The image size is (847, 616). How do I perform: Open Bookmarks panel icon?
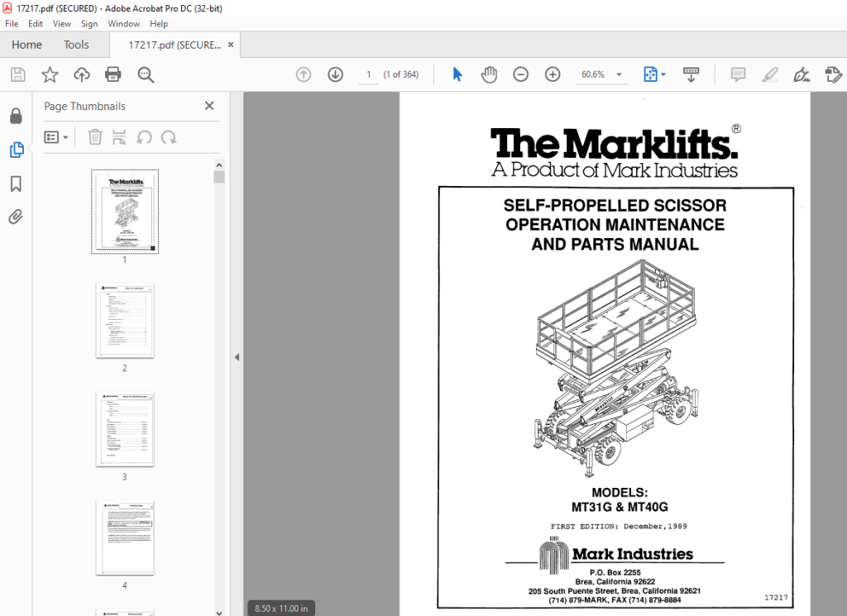(x=17, y=184)
